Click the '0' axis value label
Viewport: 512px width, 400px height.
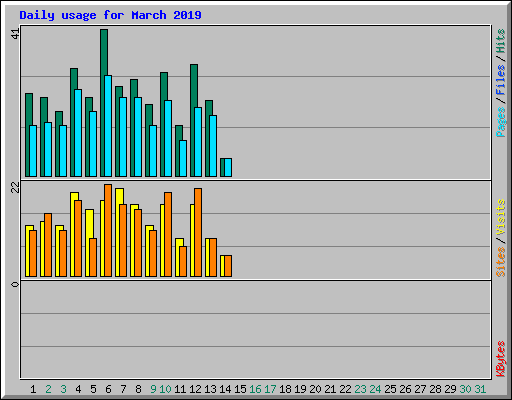(15, 284)
